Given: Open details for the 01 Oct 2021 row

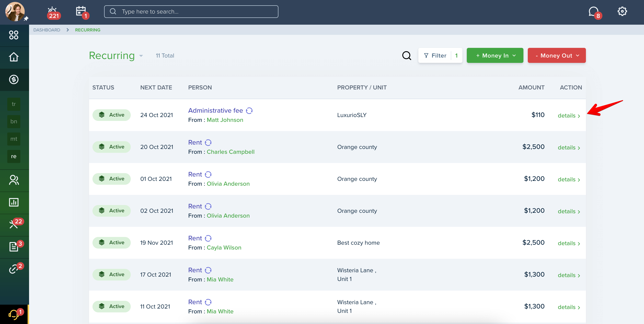Looking at the screenshot, I should tap(569, 179).
